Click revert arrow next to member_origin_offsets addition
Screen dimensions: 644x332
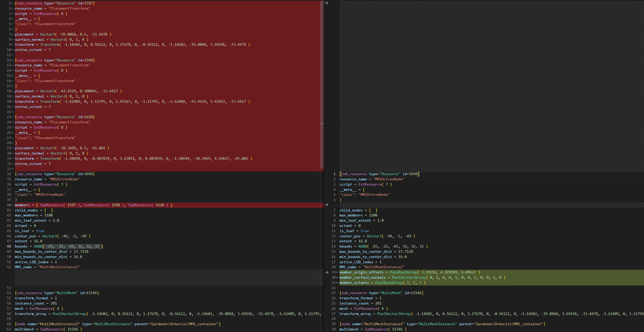(x=326, y=272)
